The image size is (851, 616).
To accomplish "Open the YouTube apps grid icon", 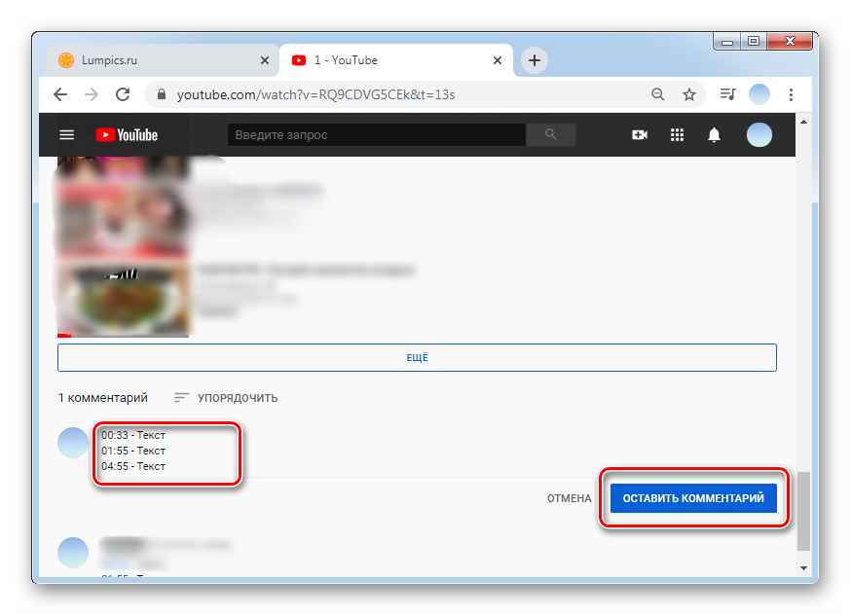I will [678, 135].
